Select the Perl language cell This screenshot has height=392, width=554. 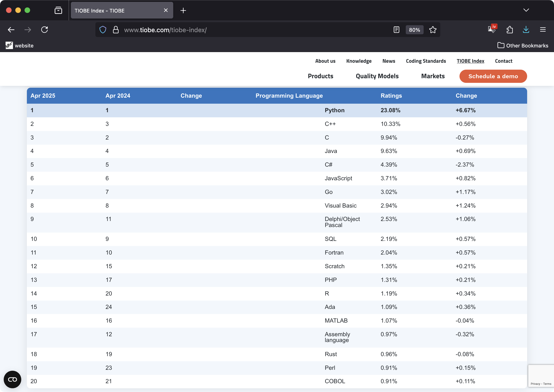point(330,368)
